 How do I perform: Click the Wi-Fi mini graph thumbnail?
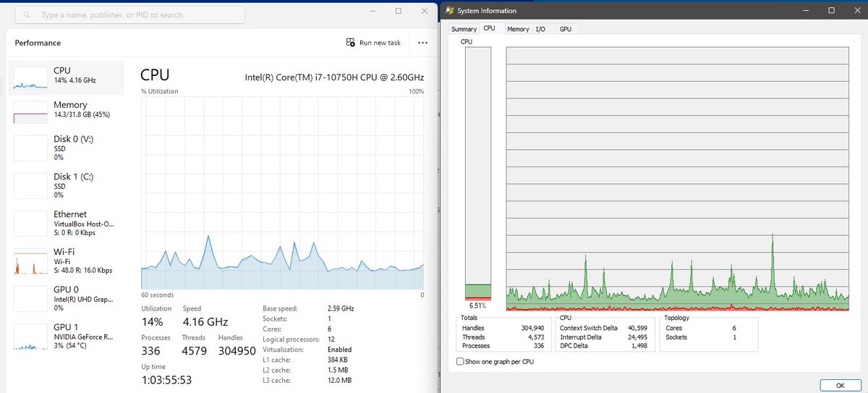[30, 262]
